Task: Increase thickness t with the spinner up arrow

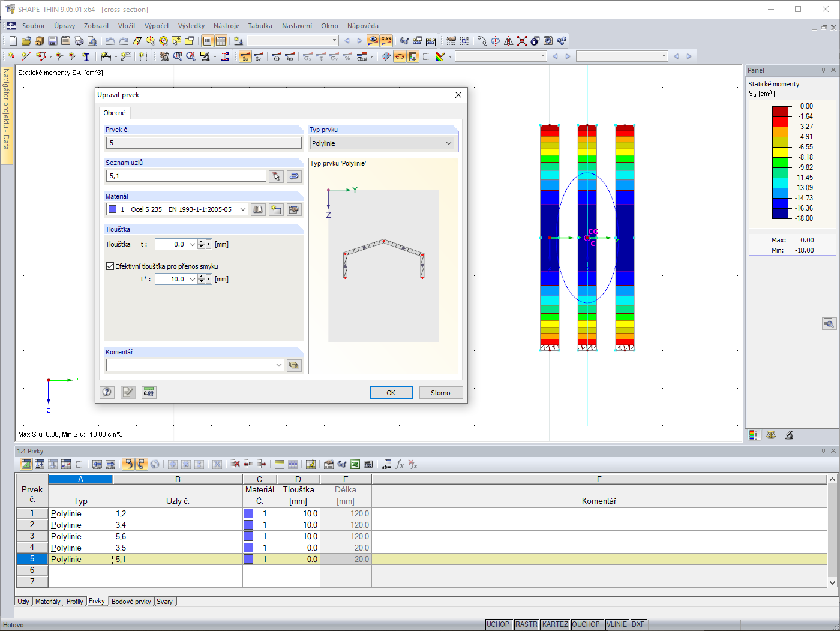Action: (x=200, y=242)
